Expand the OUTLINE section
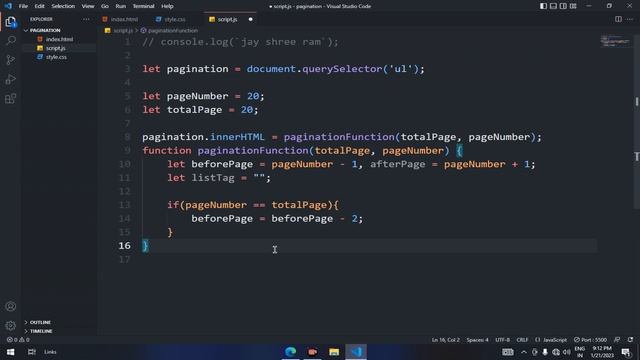 (40, 322)
